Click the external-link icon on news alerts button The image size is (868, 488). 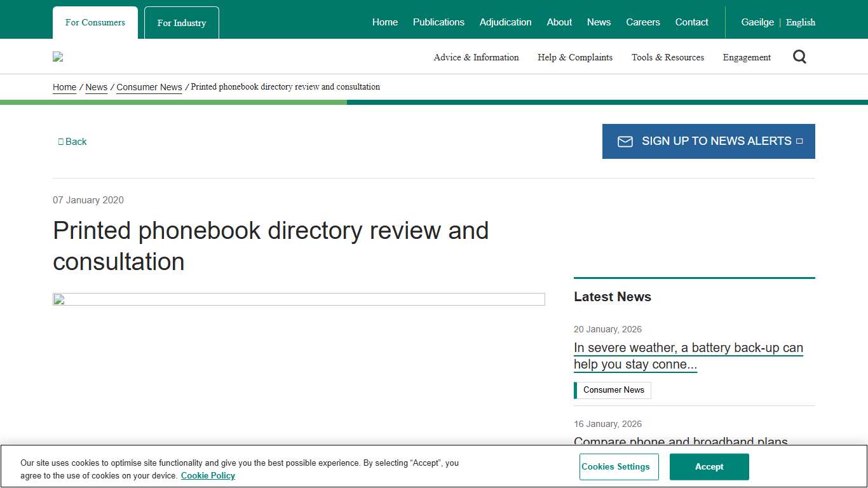click(x=799, y=141)
